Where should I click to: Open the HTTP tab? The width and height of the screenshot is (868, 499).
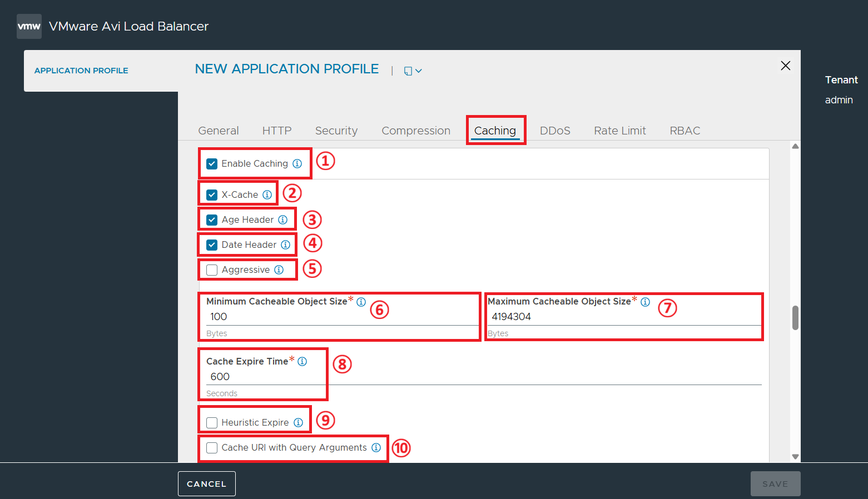pyautogui.click(x=277, y=131)
